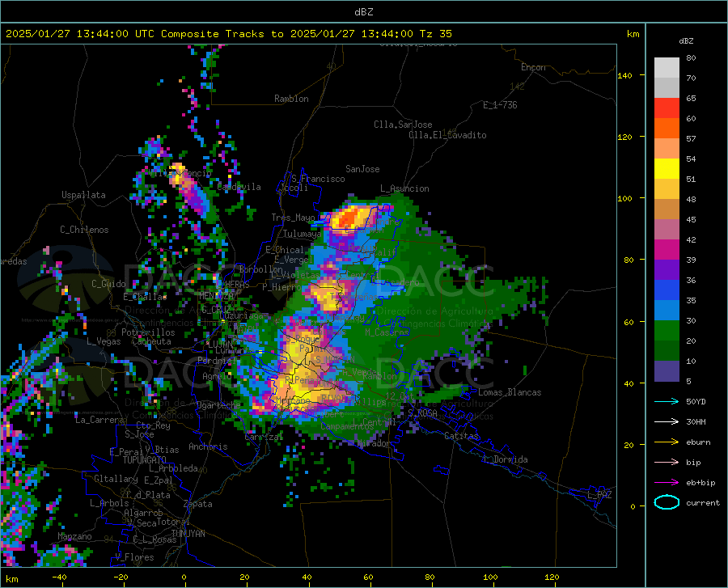Click the 'V_Flores' map label
728x588 pixels.
[134, 557]
